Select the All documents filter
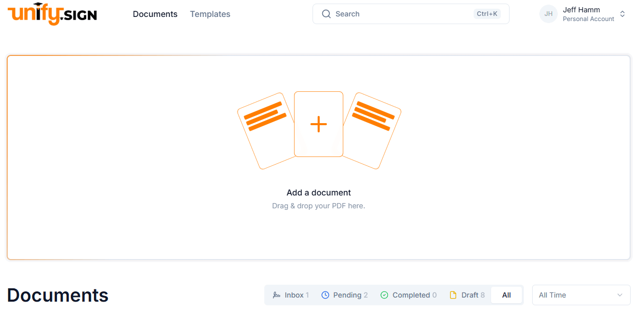The width and height of the screenshot is (644, 315). pyautogui.click(x=506, y=294)
